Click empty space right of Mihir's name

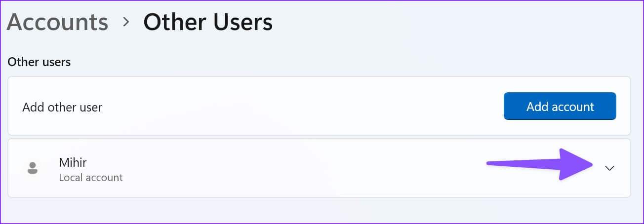tap(296, 168)
